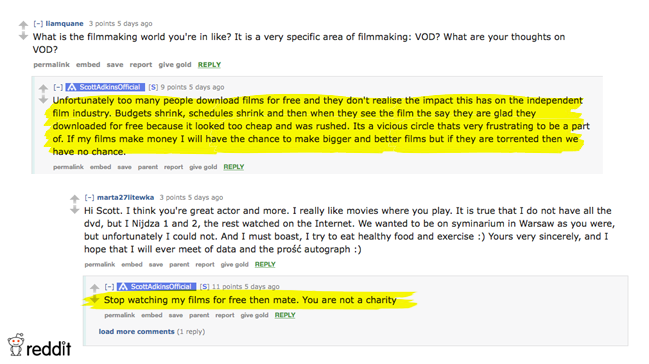649x364 pixels.
Task: Collapse marta27litewka's comment with [-]
Action: click(89, 198)
